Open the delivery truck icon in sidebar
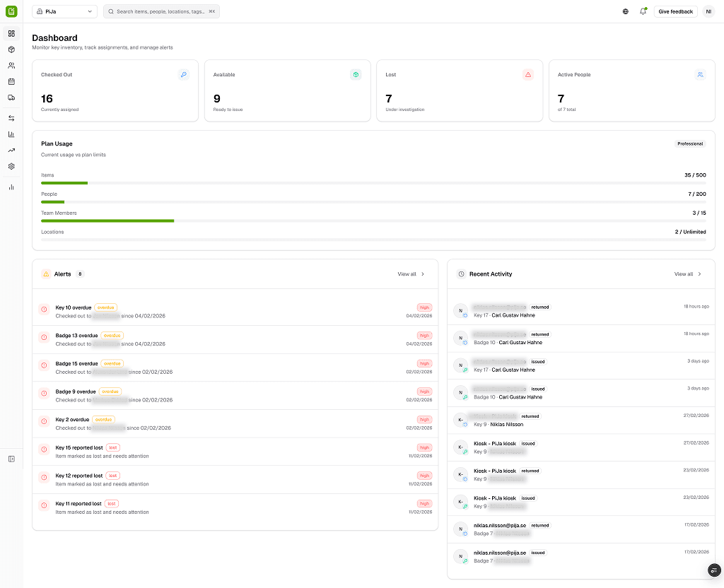The image size is (724, 588). 11,98
